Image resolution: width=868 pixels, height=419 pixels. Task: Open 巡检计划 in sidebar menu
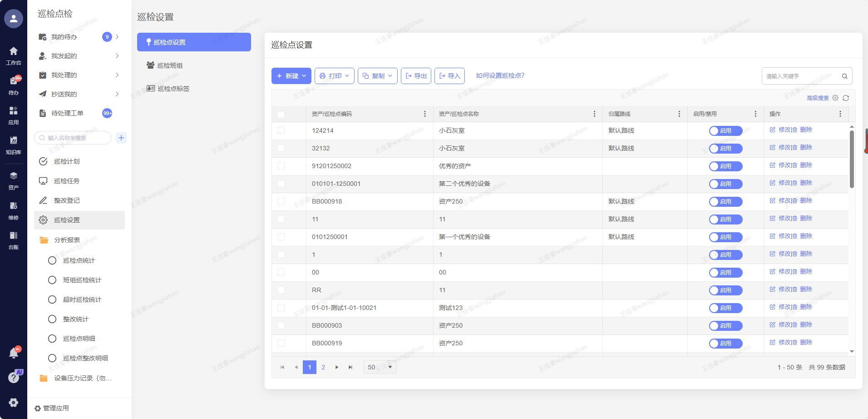(x=67, y=161)
